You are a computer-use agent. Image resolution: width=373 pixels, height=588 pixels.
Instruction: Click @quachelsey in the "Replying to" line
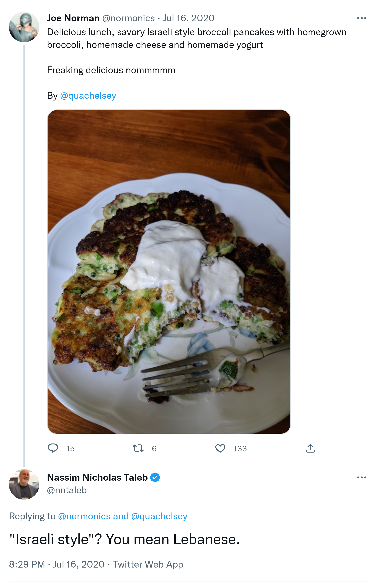click(159, 516)
